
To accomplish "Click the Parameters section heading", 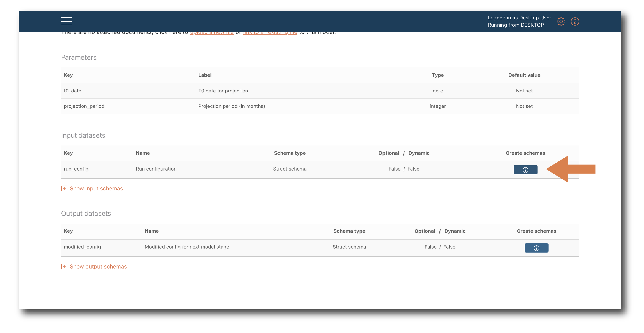I will 79,57.
